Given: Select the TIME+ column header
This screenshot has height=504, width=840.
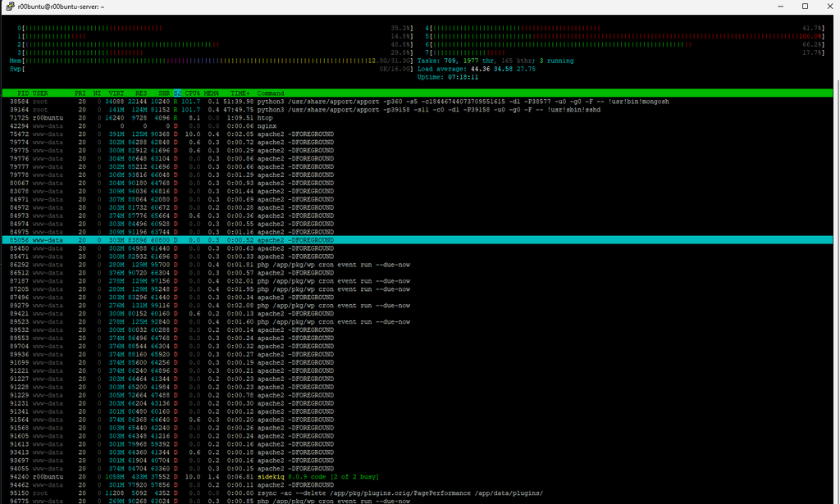Looking at the screenshot, I should (240, 93).
